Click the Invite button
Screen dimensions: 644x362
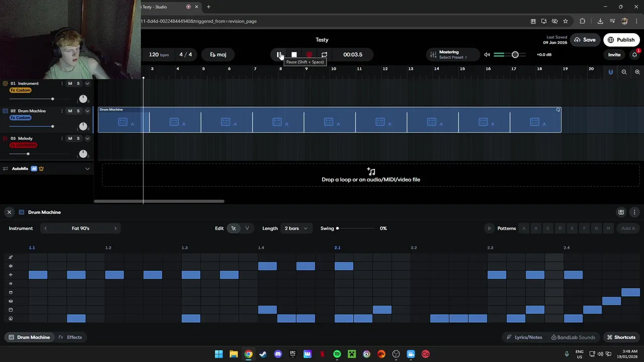[x=614, y=55]
